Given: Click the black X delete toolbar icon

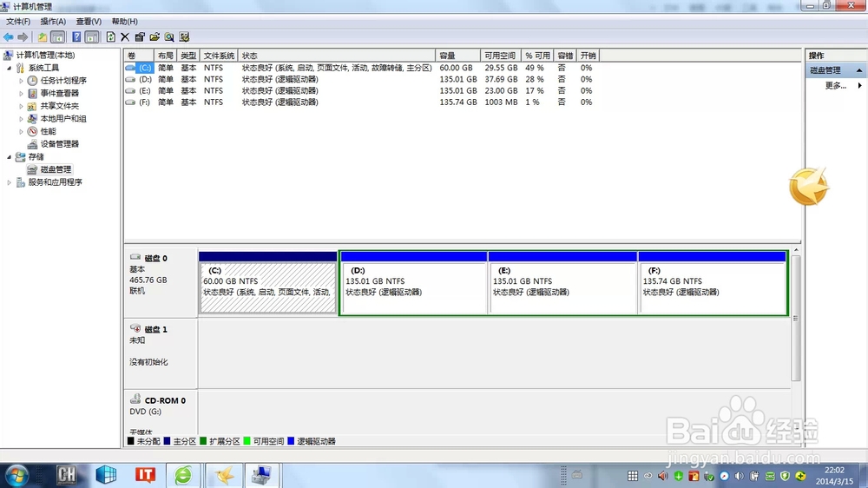Looking at the screenshot, I should pos(125,37).
